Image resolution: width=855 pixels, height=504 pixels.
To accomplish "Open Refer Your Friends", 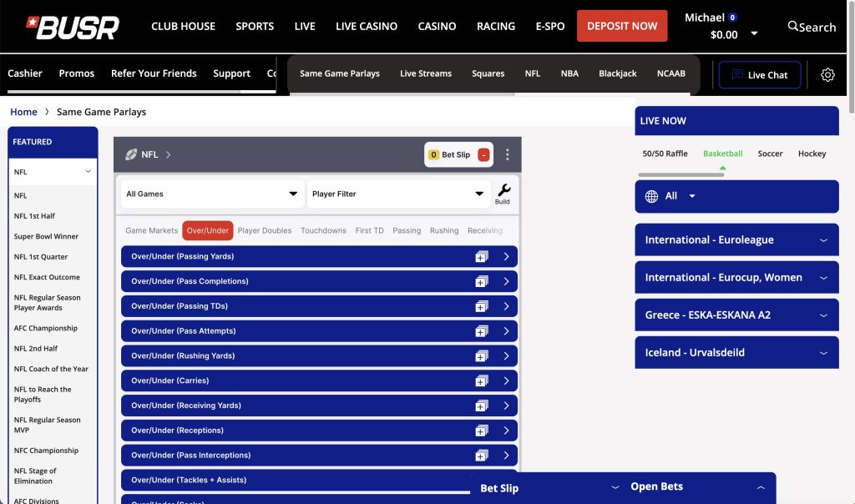I will (x=154, y=73).
